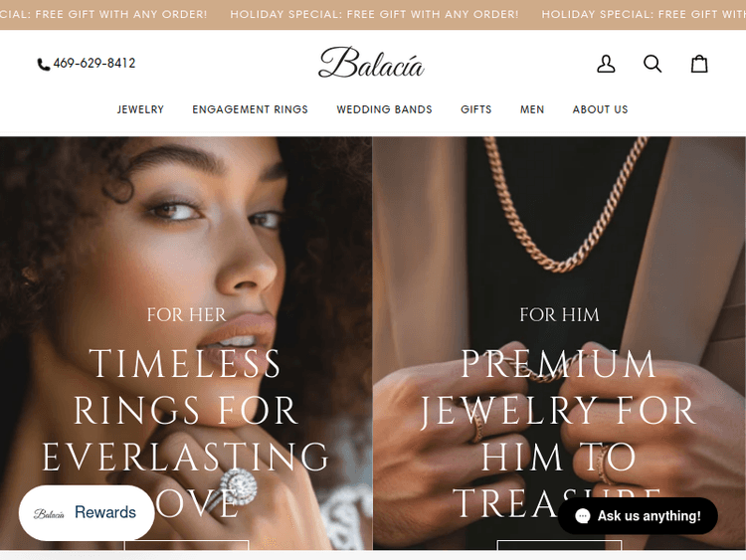746x560 pixels.
Task: Open the shopping bag cart icon
Action: pyautogui.click(x=699, y=64)
